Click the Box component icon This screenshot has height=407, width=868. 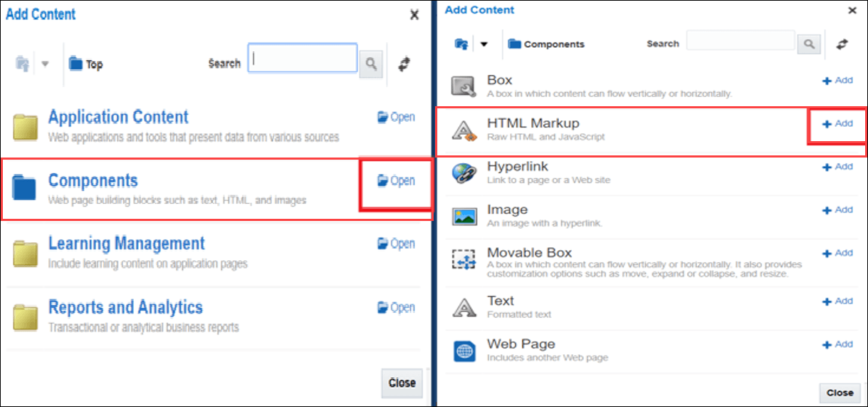[x=464, y=86]
